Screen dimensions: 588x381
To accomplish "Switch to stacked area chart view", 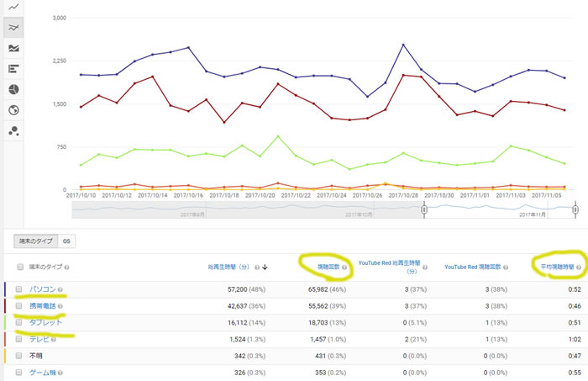I will pos(13,49).
